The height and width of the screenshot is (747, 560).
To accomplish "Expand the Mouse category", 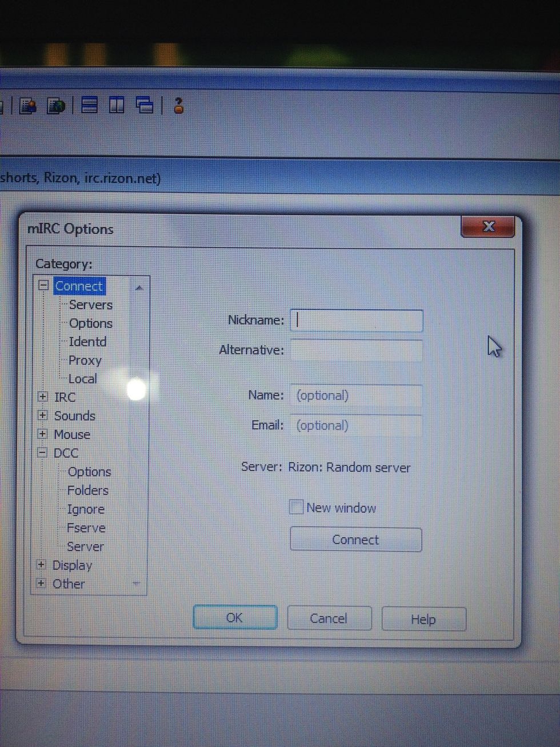I will point(42,434).
